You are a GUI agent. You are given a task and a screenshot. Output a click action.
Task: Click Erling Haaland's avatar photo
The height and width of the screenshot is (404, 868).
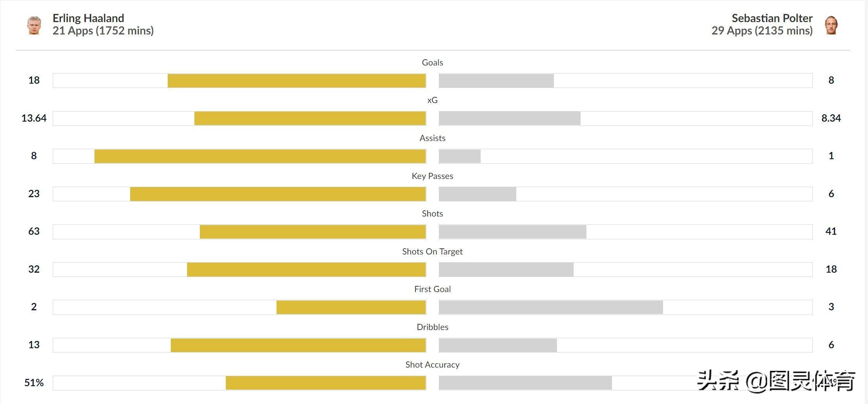pyautogui.click(x=34, y=25)
